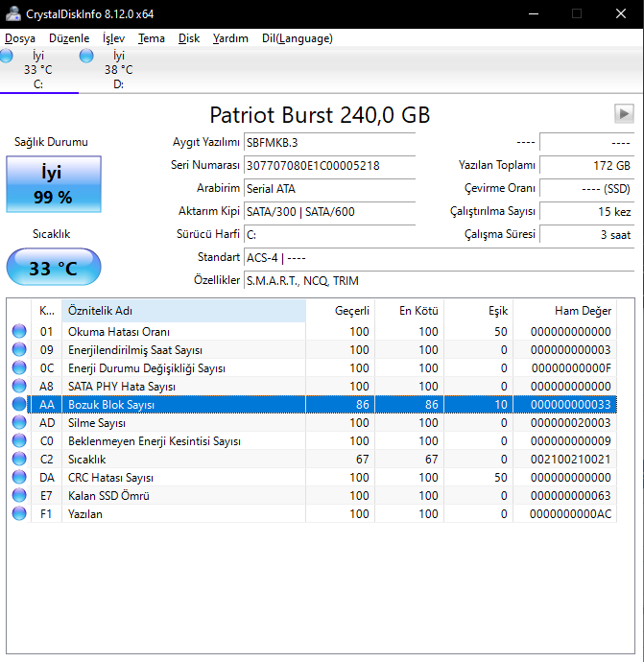Open the Tema menu
644x662 pixels.
click(x=152, y=38)
